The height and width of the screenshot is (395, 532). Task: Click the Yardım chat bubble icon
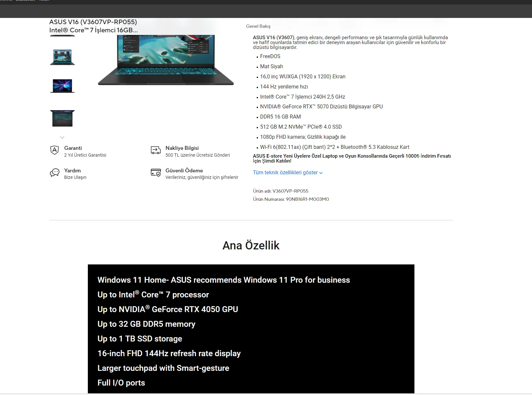point(55,173)
